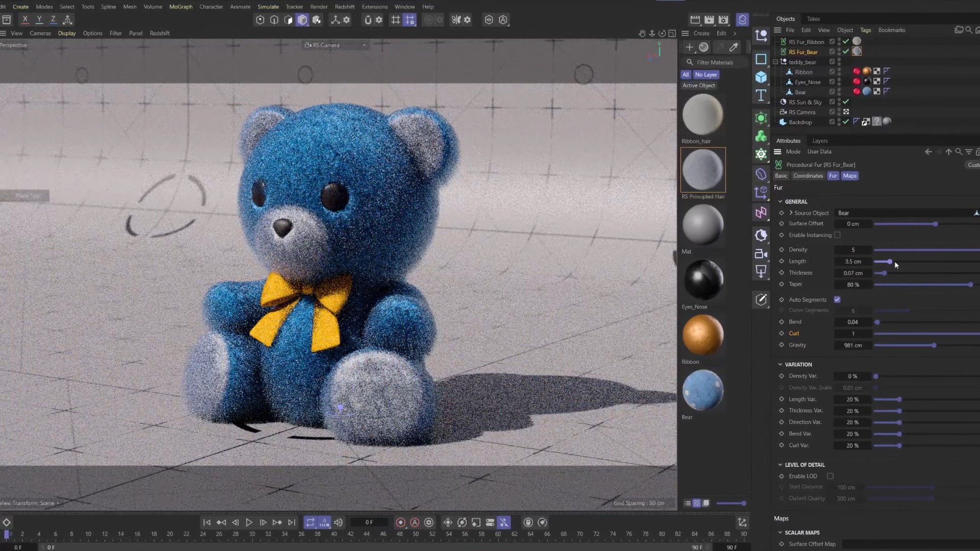This screenshot has height=551, width=980.
Task: Select the Ribbon material thumbnail
Action: coord(703,335)
